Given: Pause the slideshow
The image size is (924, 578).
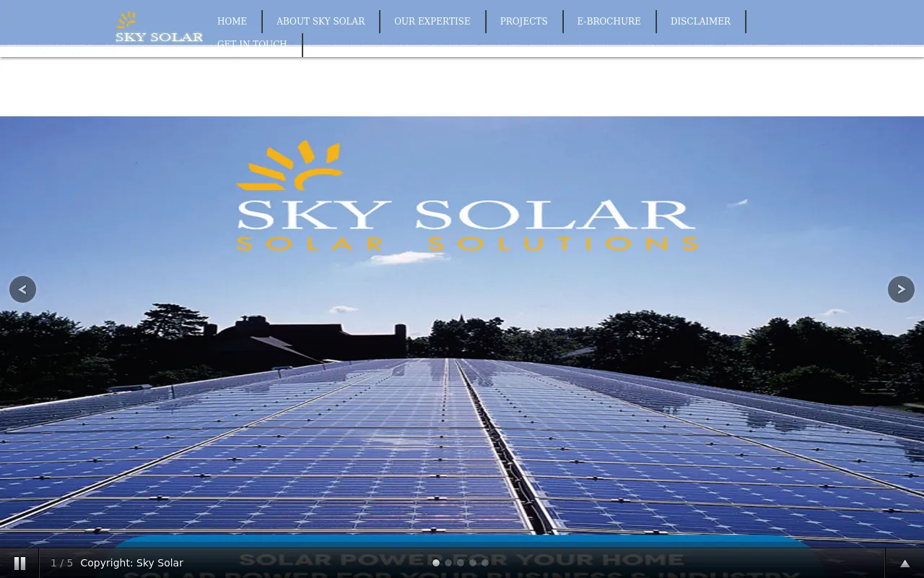Looking at the screenshot, I should (x=19, y=563).
